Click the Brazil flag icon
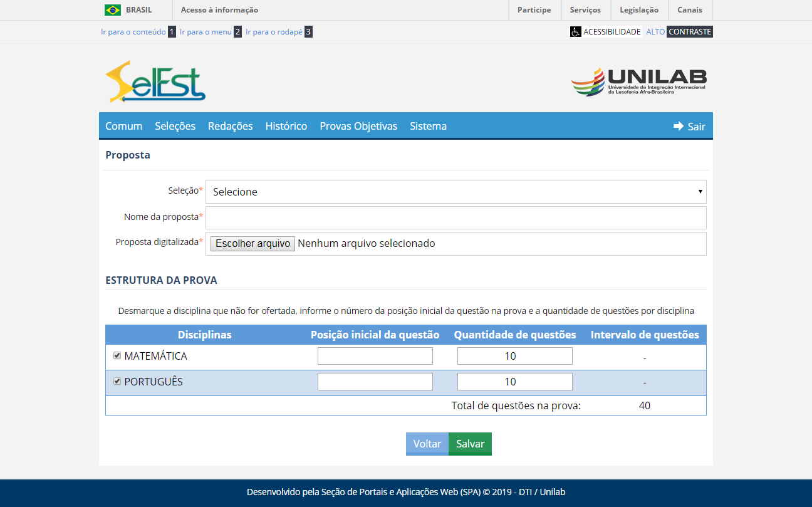This screenshot has height=507, width=812. (113, 10)
